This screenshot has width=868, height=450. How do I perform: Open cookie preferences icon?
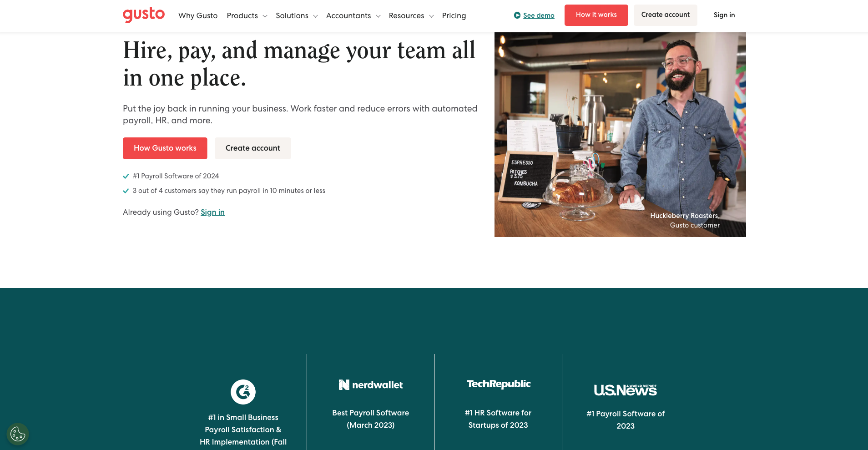pos(18,434)
